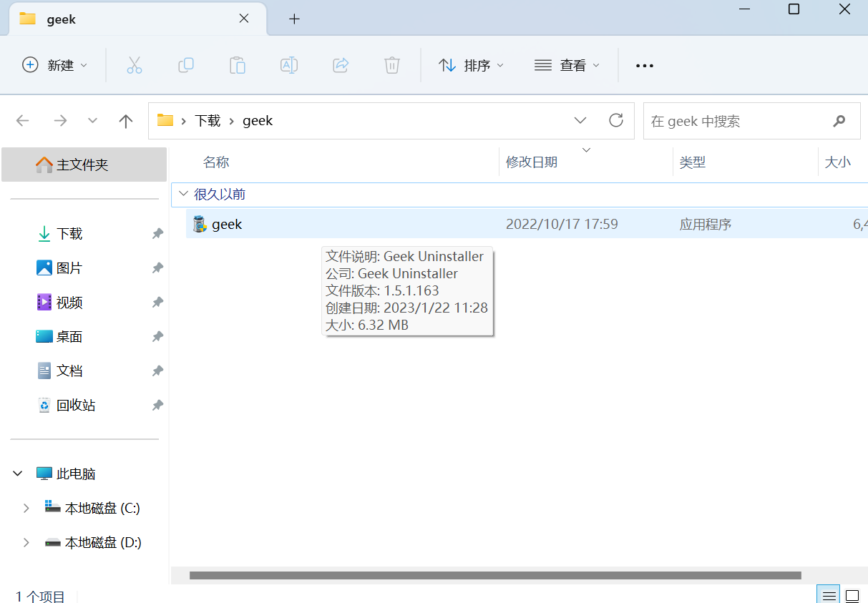The width and height of the screenshot is (868, 603).
Task: Click the geek application file icon
Action: [x=200, y=224]
